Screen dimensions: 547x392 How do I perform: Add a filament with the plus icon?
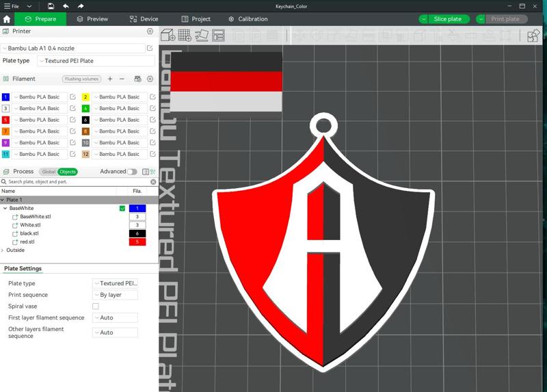[110, 79]
